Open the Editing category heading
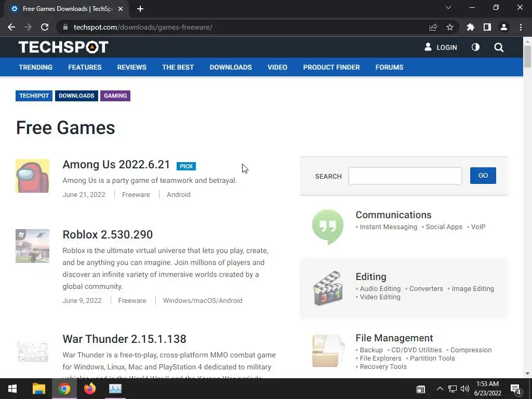Image resolution: width=532 pixels, height=399 pixels. [371, 277]
